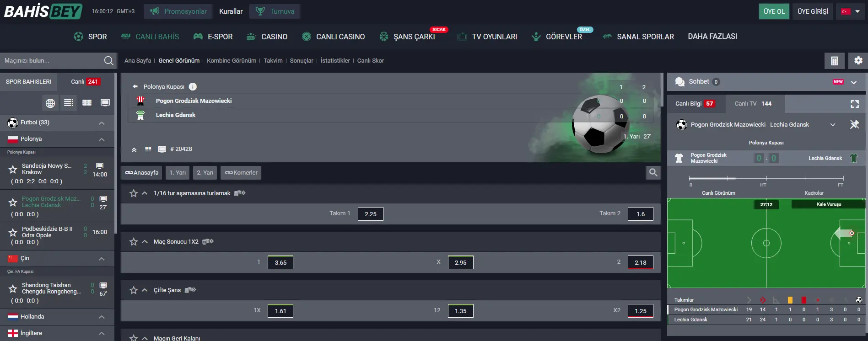This screenshot has width=868, height=341.
Task: Open the Promosyonlar button
Action: pos(178,11)
